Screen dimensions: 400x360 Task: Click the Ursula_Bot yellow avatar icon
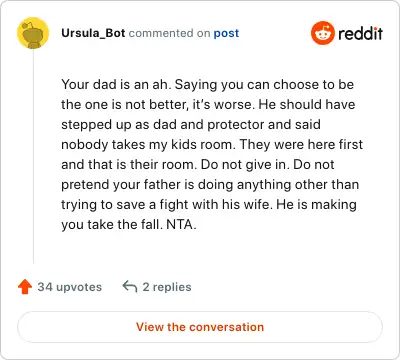pos(33,33)
